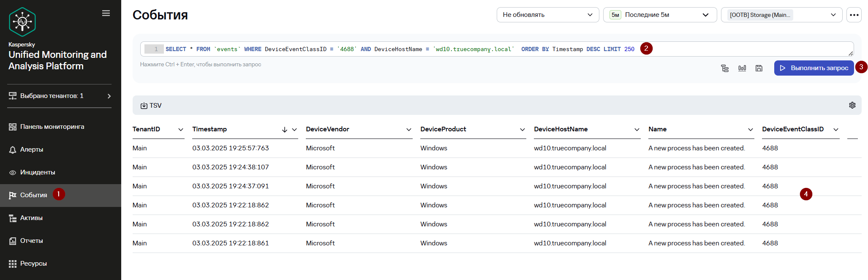This screenshot has width=868, height=280.
Task: Open Ресурсы in the sidebar
Action: (x=60, y=264)
